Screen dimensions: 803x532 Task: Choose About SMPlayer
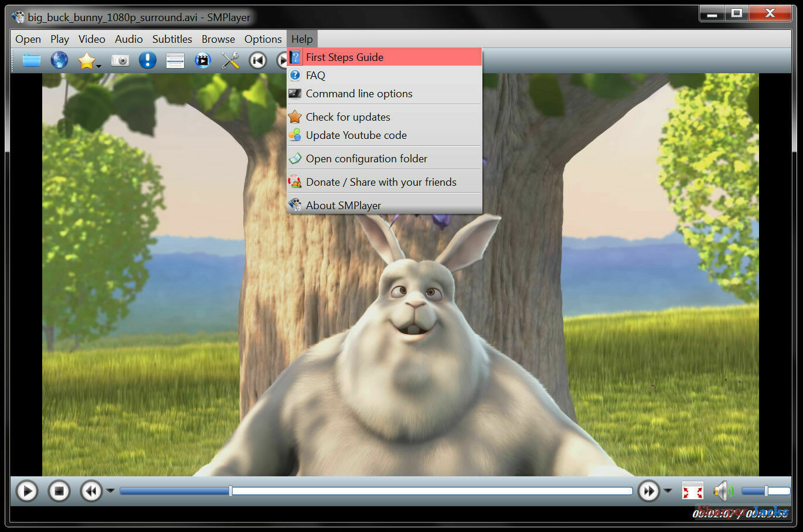[385, 205]
